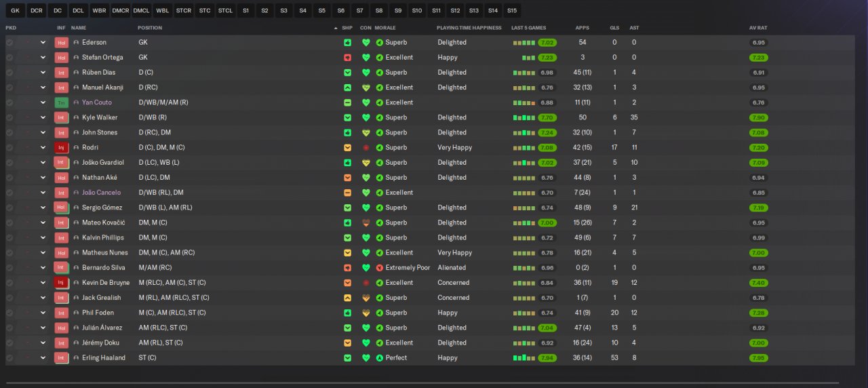This screenshot has width=868, height=388.
Task: Toggle the pick checkmark for Rúben Dias
Action: [x=9, y=73]
